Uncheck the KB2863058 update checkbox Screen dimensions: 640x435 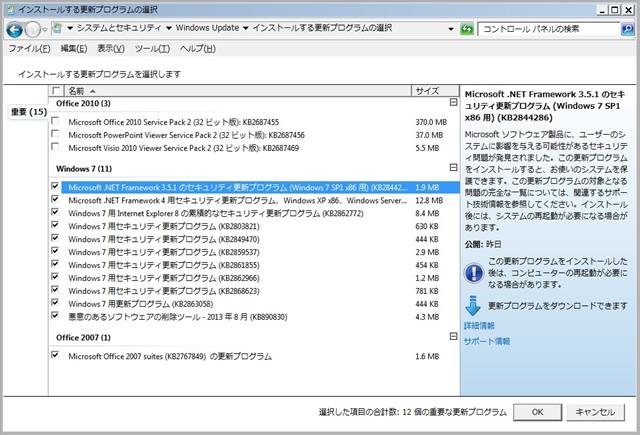[55, 303]
